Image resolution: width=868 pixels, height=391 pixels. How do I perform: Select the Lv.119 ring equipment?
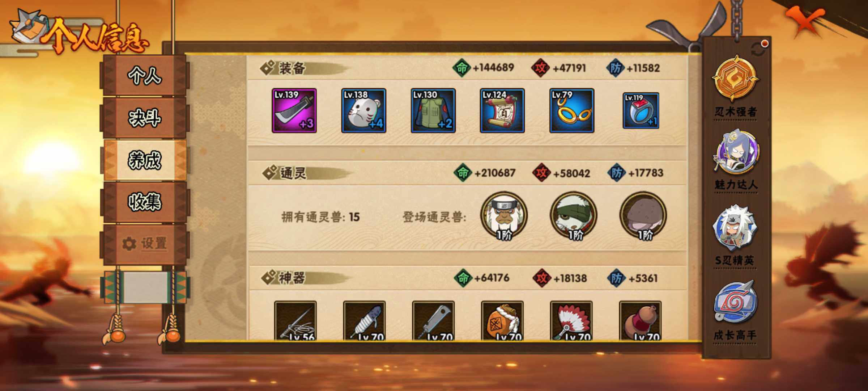[641, 110]
